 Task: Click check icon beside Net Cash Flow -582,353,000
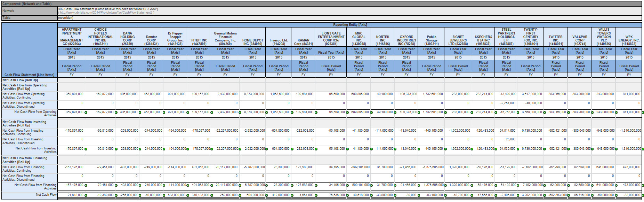569,195
